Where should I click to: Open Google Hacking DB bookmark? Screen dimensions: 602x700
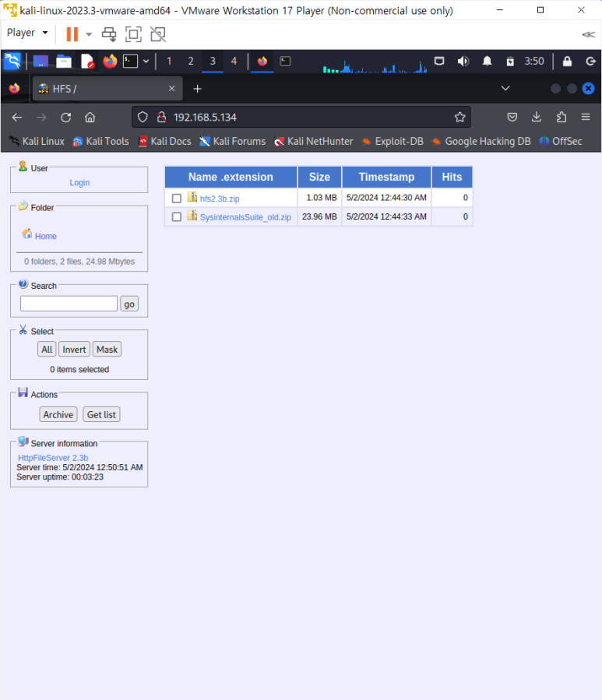click(481, 142)
